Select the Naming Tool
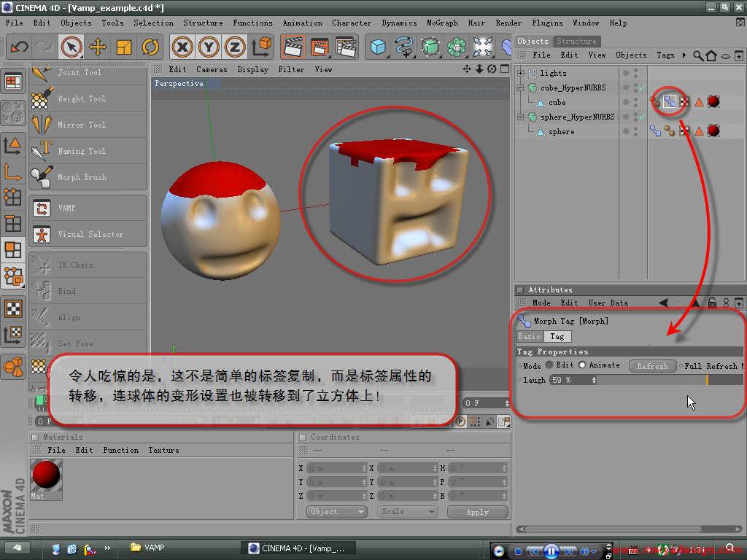Viewport: 747px width, 560px height. (x=88, y=151)
